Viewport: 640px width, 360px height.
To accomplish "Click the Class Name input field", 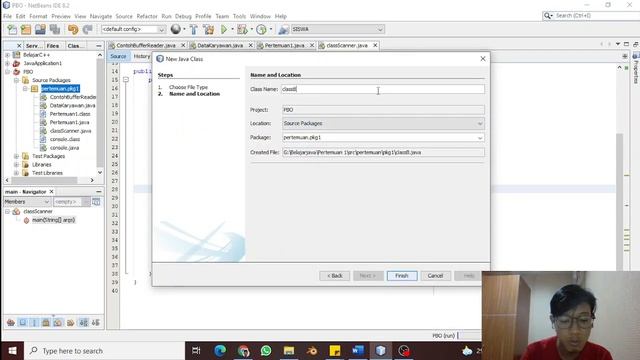I will coord(383,89).
